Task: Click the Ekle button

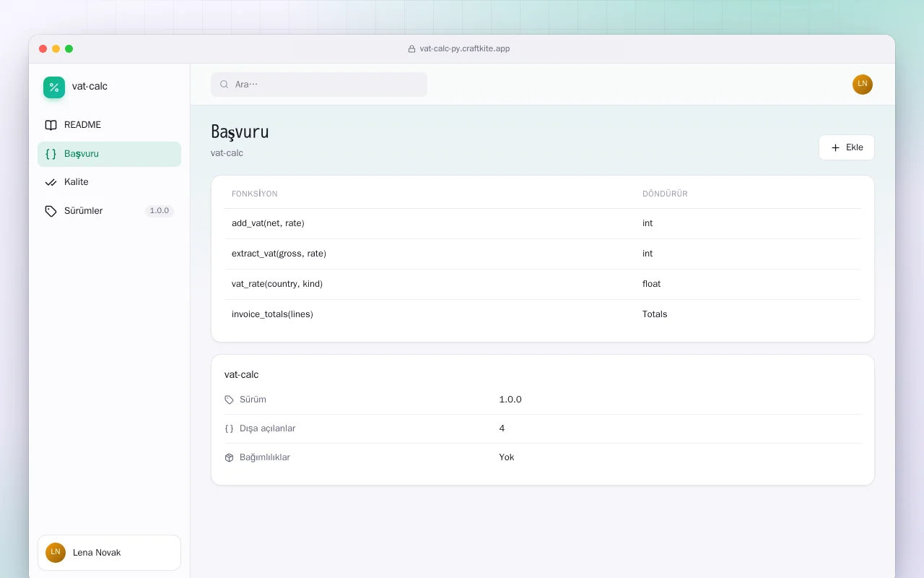Action: pyautogui.click(x=847, y=147)
